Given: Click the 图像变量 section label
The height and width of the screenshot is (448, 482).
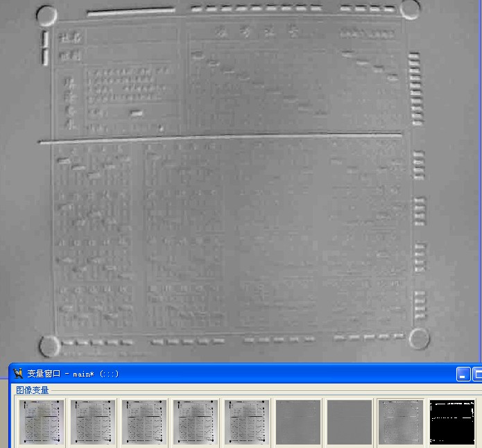Looking at the screenshot, I should 33,390.
